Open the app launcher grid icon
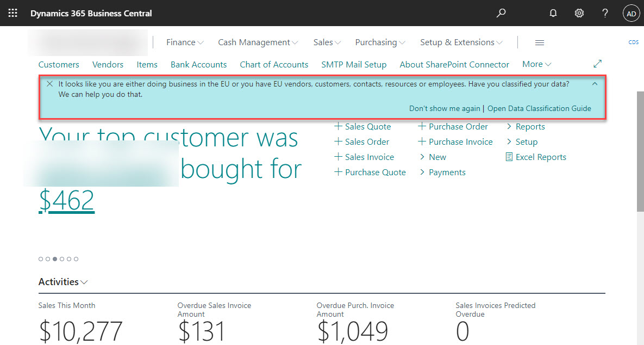This screenshot has width=644, height=345. [12, 13]
